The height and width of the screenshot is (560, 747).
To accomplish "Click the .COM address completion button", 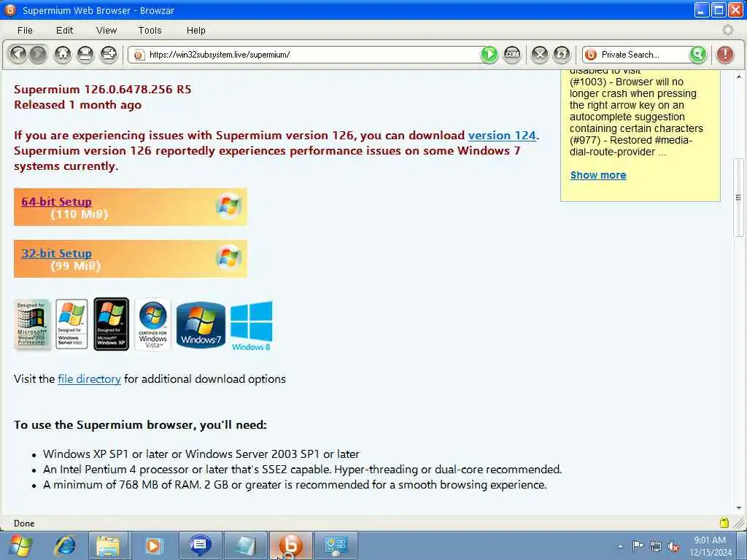I will [512, 54].
